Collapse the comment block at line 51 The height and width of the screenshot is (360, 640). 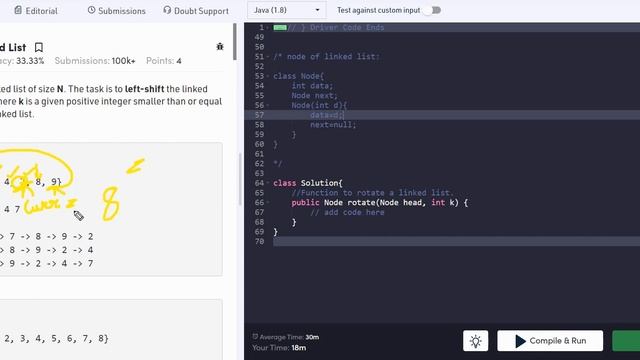pos(268,57)
